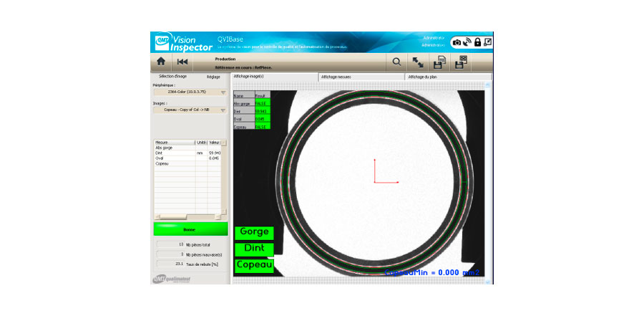The height and width of the screenshot is (316, 644).
Task: Click the magnifier zoom icon
Action: pos(397,62)
